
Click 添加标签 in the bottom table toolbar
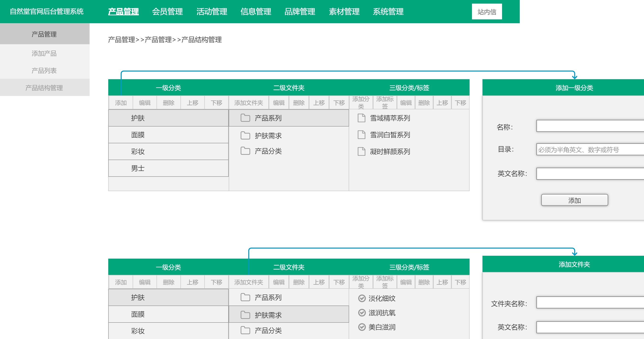point(385,282)
